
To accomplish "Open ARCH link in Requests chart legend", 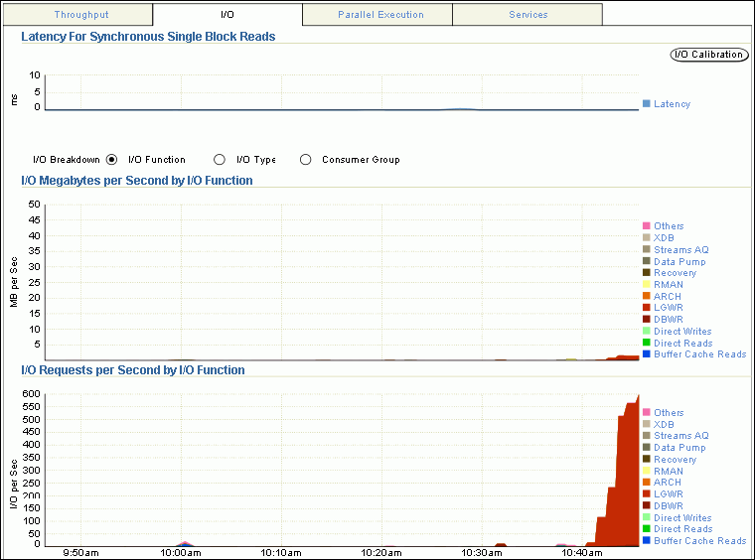I will (667, 483).
